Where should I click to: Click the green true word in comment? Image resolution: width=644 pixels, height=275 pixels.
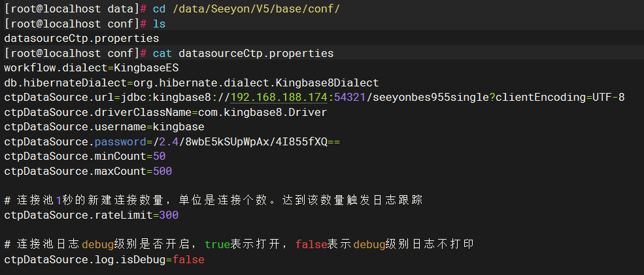[x=217, y=245]
